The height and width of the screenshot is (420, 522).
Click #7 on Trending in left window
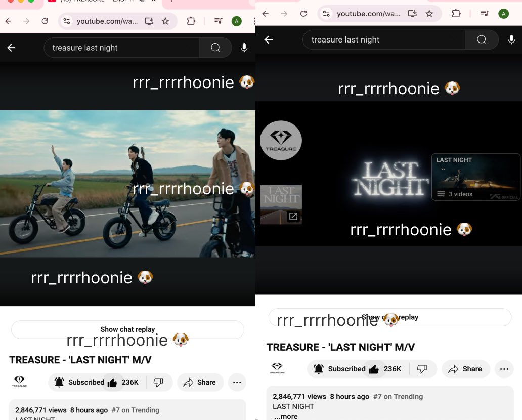136,410
